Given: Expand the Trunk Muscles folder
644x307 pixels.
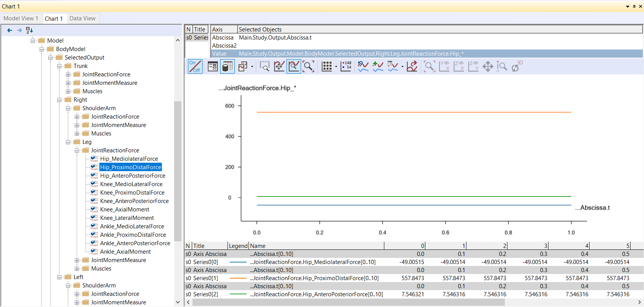Looking at the screenshot, I should [68, 91].
